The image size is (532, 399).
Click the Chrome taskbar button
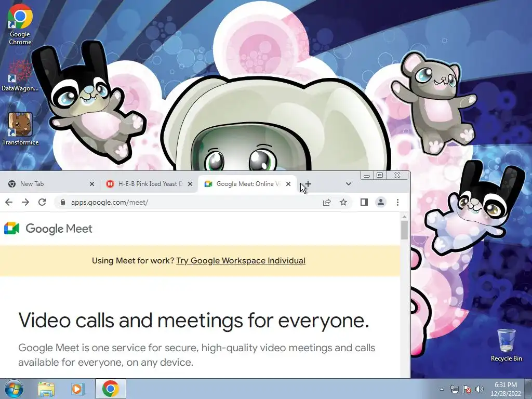point(111,389)
